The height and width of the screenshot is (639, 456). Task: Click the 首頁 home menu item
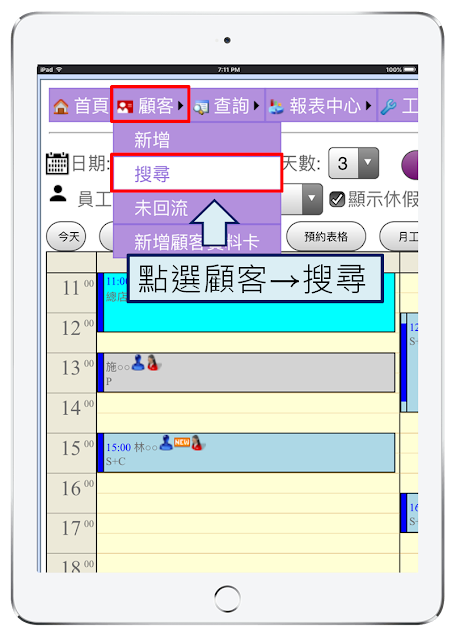pos(80,106)
